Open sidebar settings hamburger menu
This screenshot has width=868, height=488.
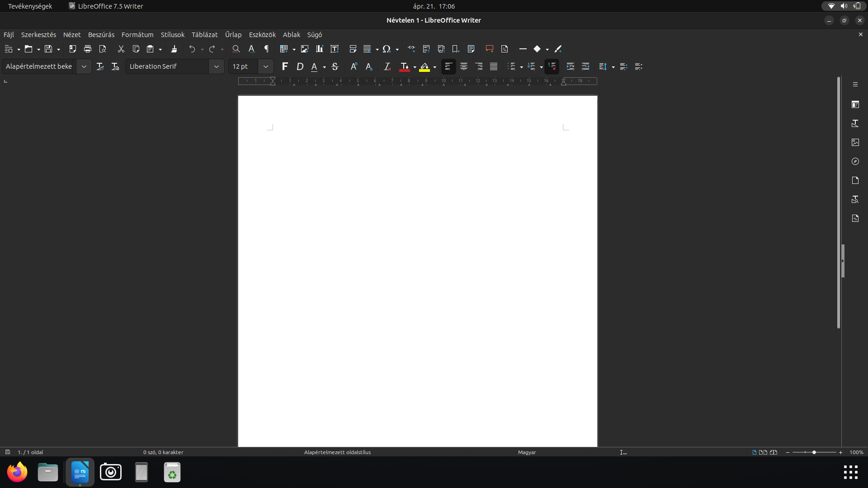coord(855,84)
